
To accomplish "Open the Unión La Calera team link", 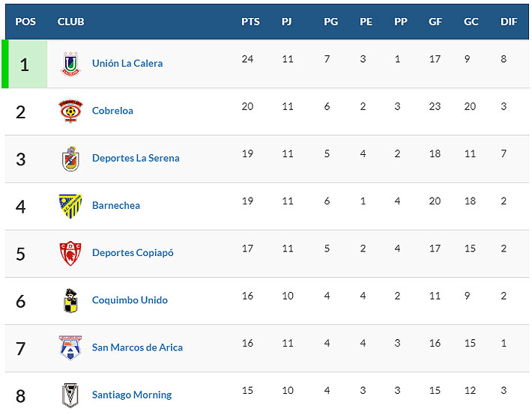I will (x=127, y=64).
